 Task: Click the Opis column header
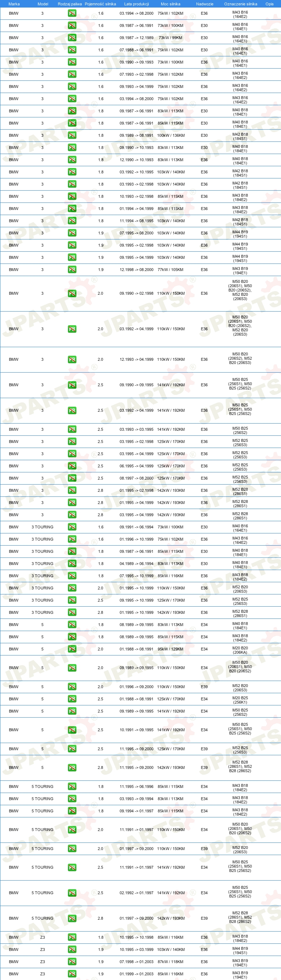269,4
